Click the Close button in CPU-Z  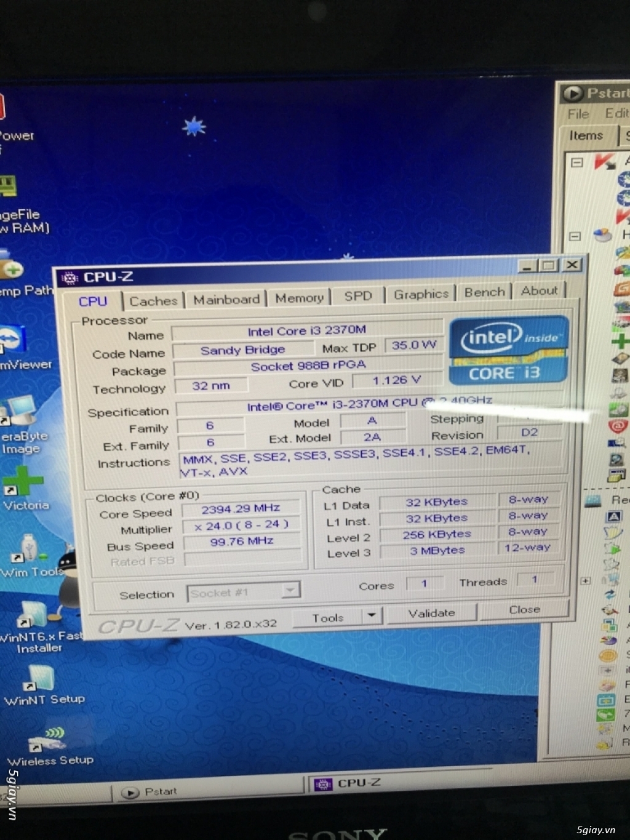524,610
